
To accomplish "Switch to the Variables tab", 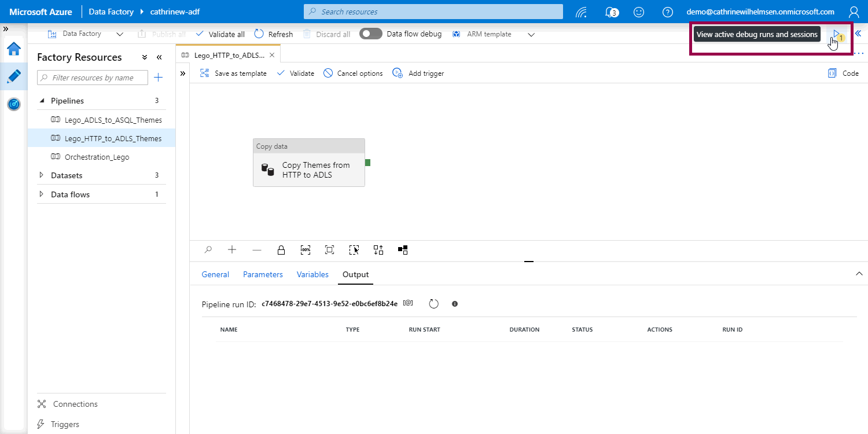I will pyautogui.click(x=312, y=274).
